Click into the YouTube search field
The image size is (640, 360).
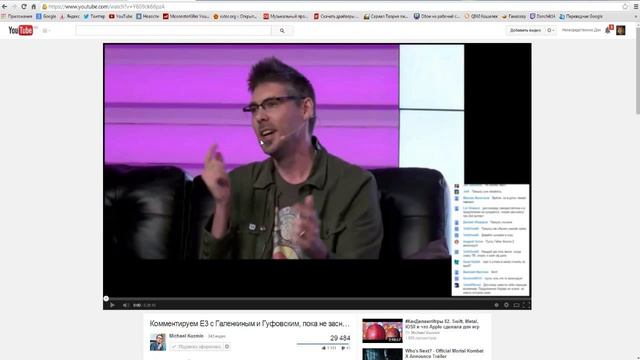tap(173, 31)
